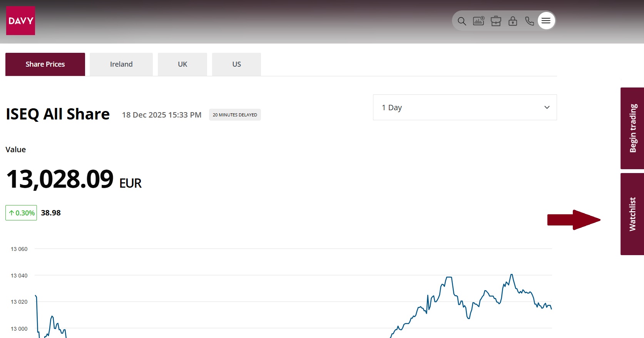Viewport: 644px width, 338px height.
Task: Click the 13 060 axis label
Action: coord(19,249)
